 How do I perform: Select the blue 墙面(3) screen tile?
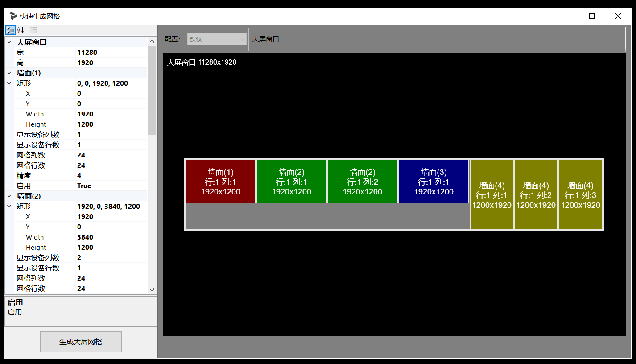pos(434,182)
